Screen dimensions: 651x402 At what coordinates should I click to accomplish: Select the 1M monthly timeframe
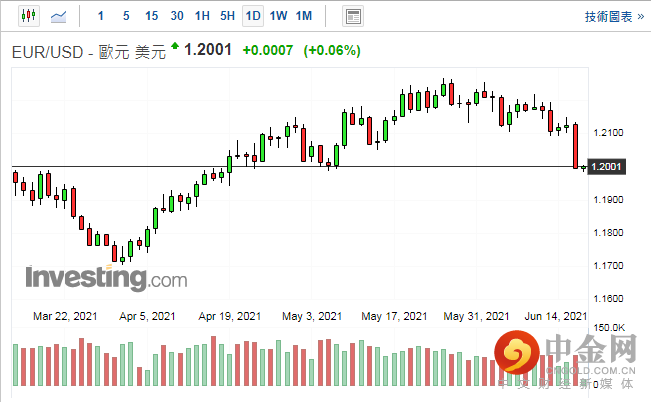pos(304,16)
